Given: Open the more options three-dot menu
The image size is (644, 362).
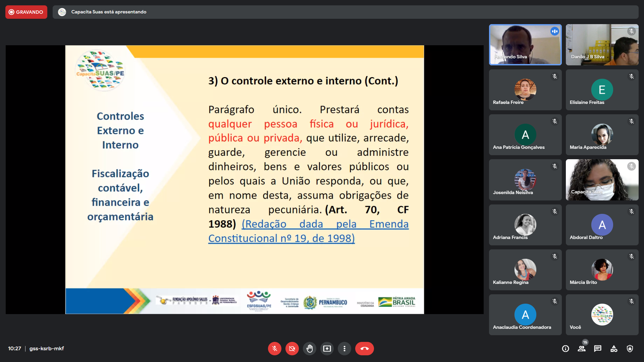Looking at the screenshot, I should coord(344,349).
